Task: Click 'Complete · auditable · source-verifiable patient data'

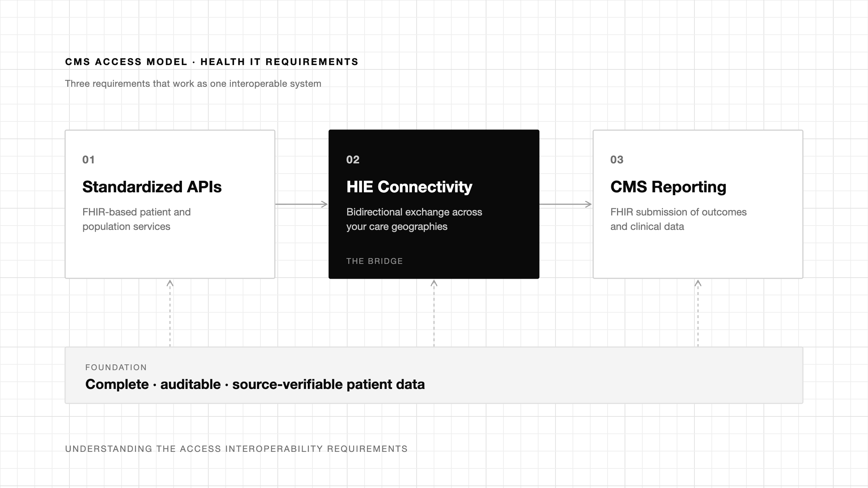Action: (x=255, y=384)
